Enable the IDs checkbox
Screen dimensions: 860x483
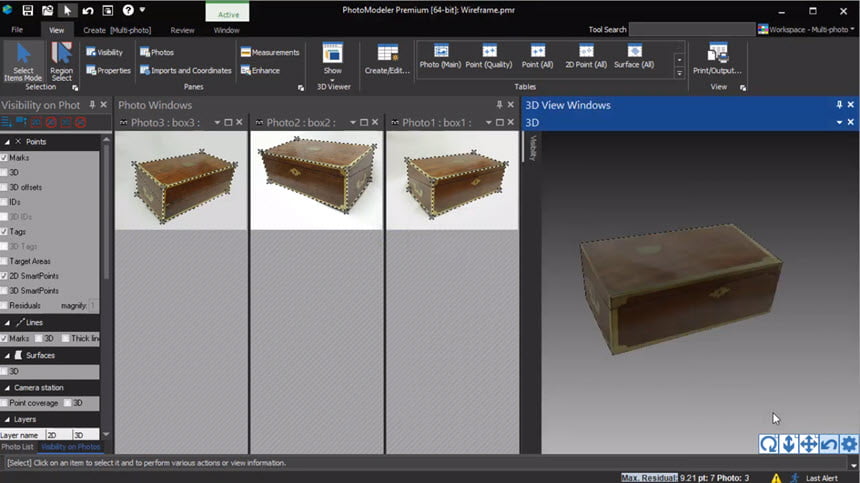coord(4,202)
